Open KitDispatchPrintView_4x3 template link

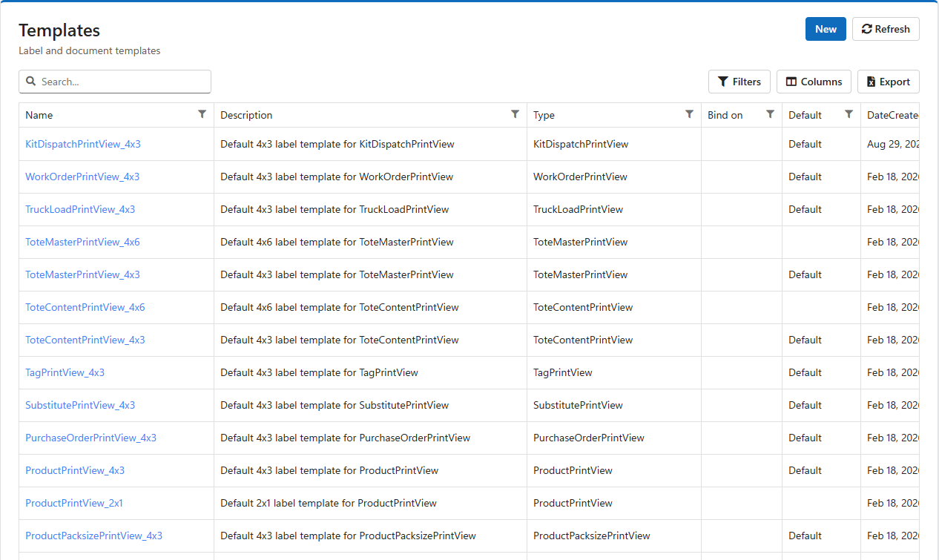(83, 144)
